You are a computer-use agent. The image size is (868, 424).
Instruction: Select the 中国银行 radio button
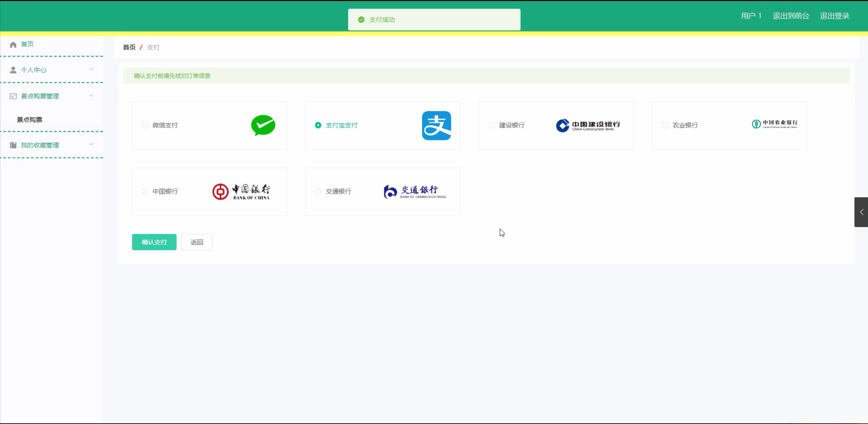pyautogui.click(x=145, y=191)
